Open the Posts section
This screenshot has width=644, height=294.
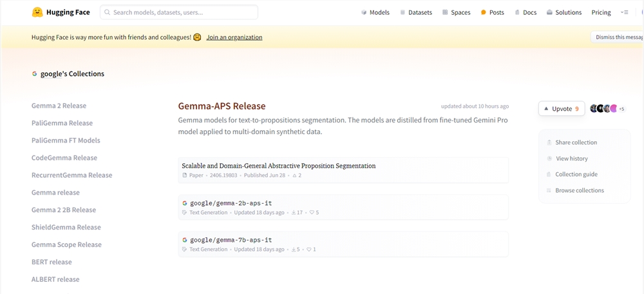(x=492, y=12)
